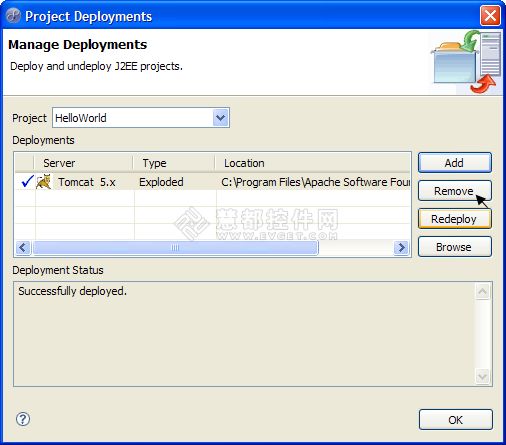Redeploy the HelloWorld project

[x=455, y=219]
